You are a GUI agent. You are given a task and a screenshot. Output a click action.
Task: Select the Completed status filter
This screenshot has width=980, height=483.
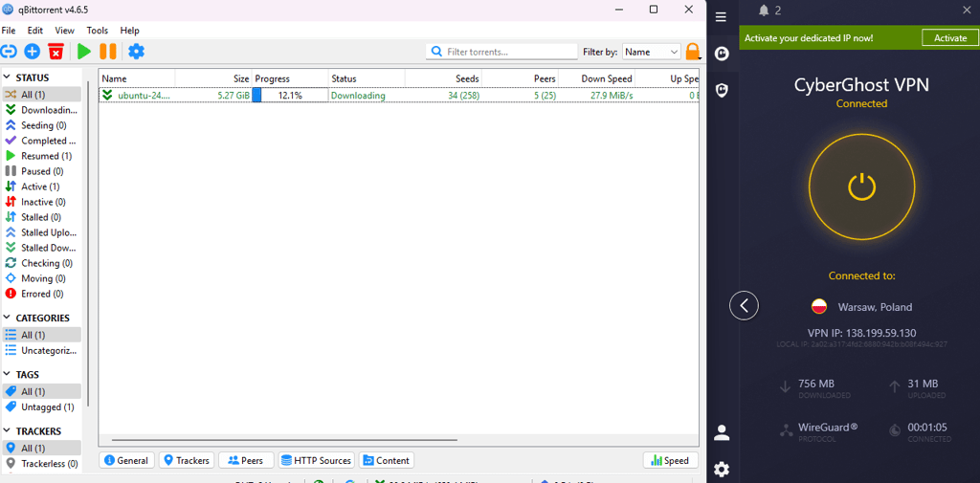point(41,141)
